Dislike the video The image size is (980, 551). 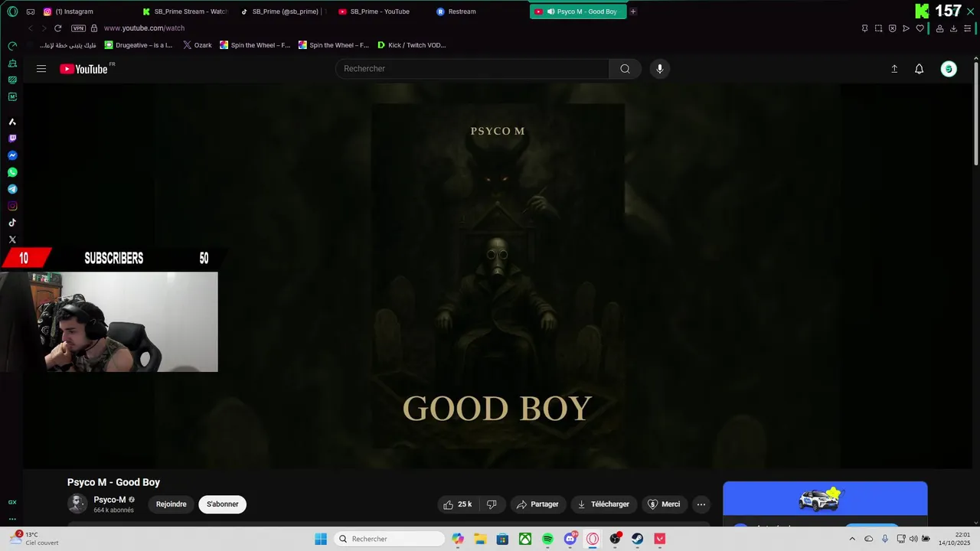pyautogui.click(x=492, y=504)
